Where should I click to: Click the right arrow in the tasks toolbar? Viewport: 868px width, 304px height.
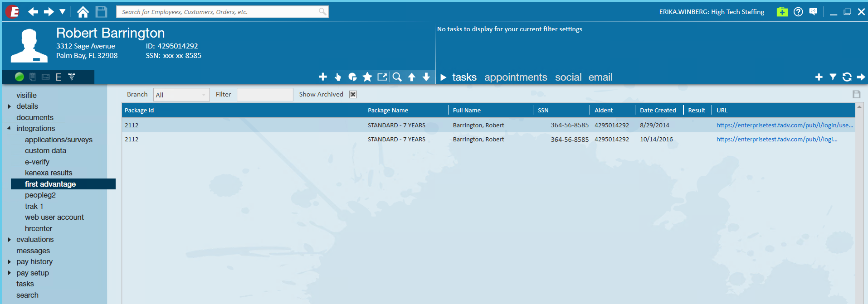(x=861, y=77)
